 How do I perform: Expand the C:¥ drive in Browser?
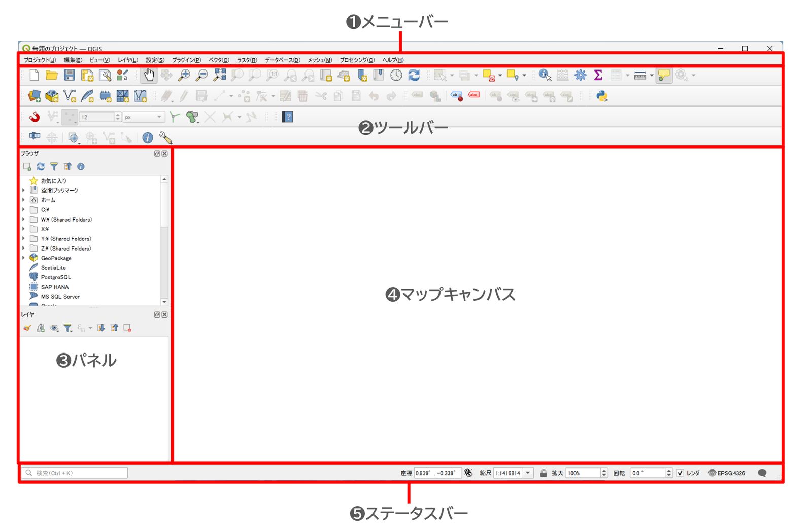pyautogui.click(x=23, y=210)
